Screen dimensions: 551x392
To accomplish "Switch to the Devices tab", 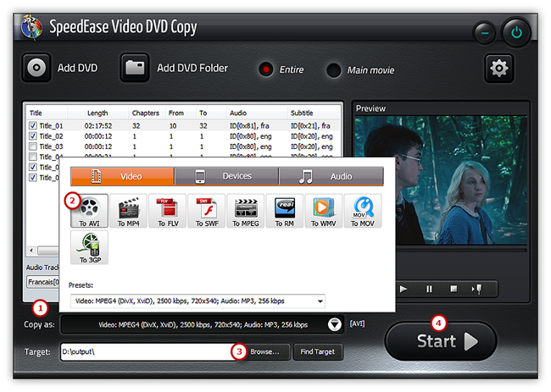I will point(226,176).
